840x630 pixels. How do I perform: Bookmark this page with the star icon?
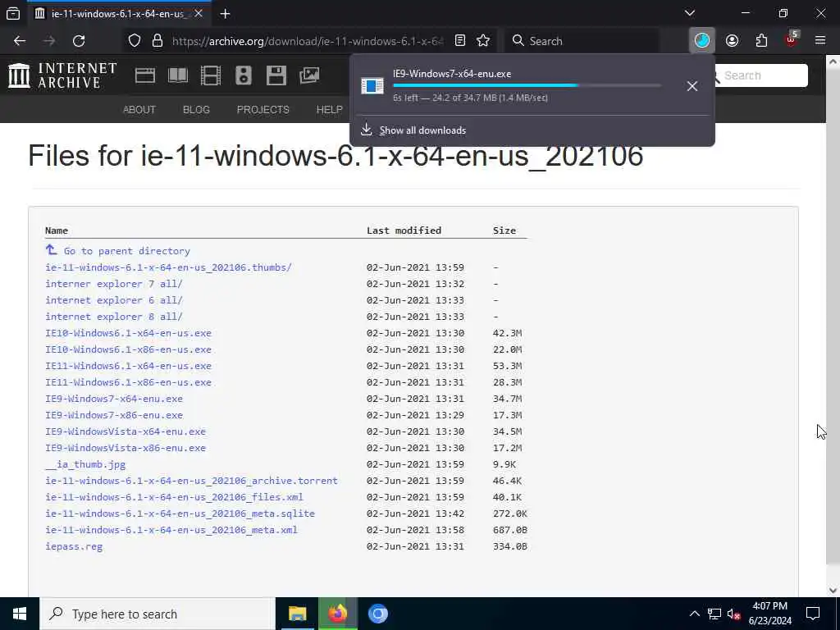click(483, 41)
